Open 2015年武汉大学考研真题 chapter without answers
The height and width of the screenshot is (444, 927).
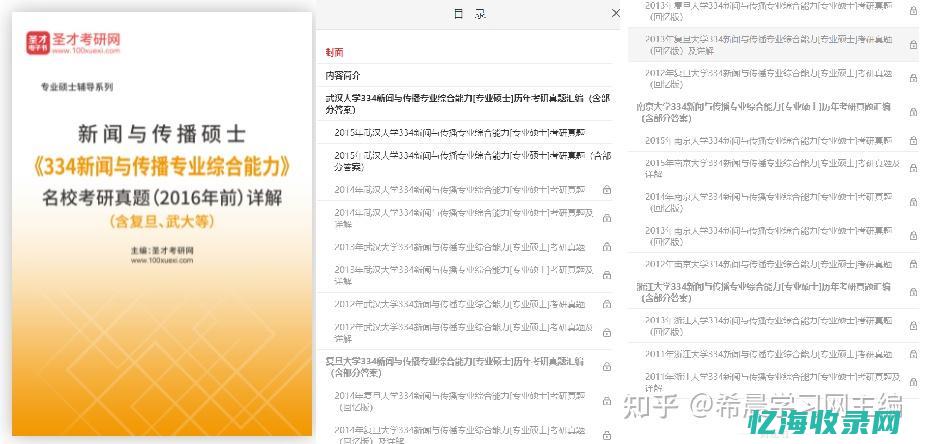(459, 132)
